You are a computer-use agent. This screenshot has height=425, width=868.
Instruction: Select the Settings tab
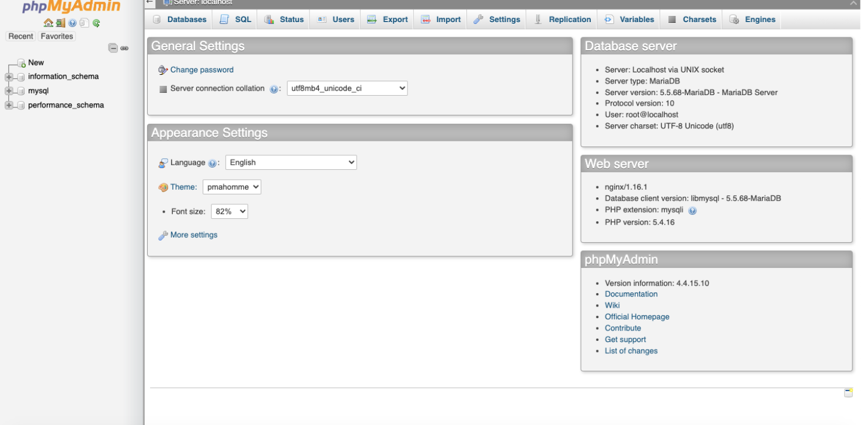tap(497, 19)
